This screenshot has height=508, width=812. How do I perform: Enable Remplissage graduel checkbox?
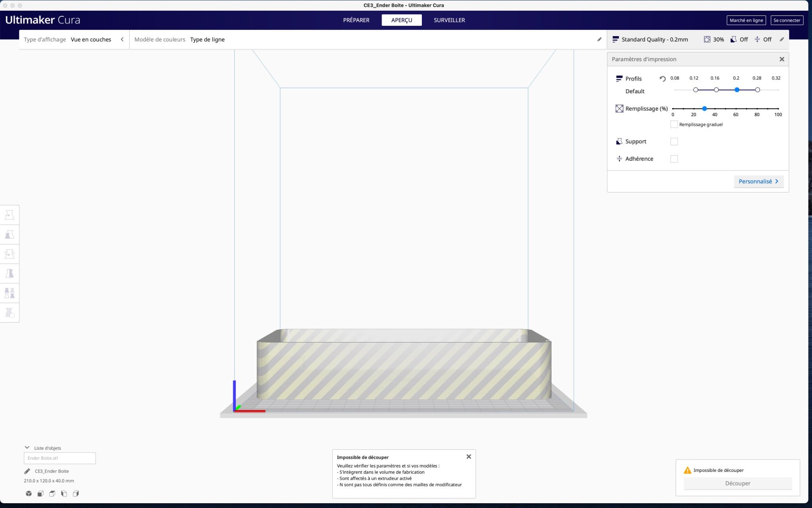(x=674, y=124)
